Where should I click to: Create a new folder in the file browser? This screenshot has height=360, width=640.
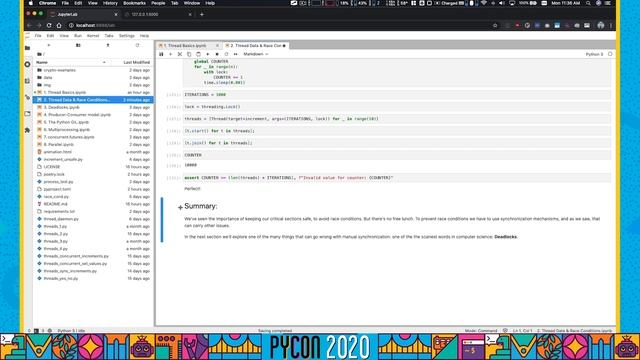click(x=78, y=45)
